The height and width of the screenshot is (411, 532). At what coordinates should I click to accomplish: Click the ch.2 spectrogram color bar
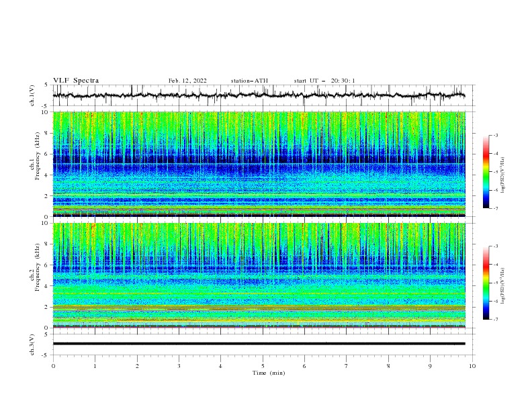(x=486, y=283)
